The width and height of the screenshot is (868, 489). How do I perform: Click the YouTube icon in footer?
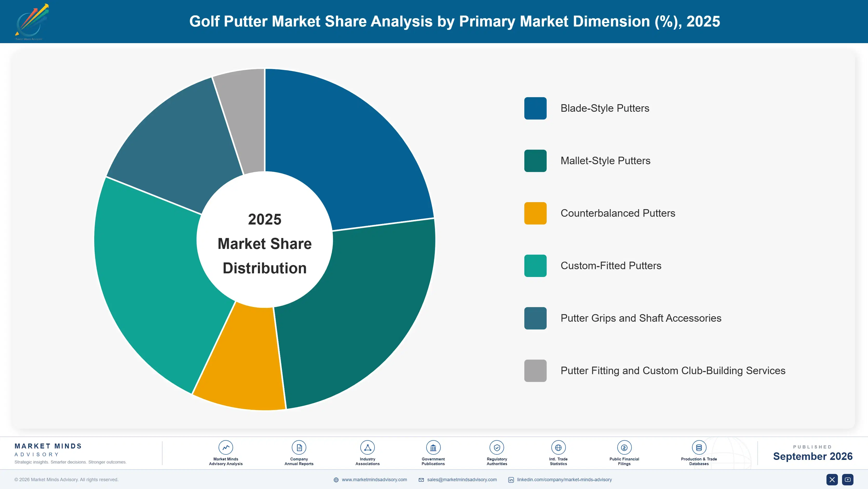[x=847, y=480]
